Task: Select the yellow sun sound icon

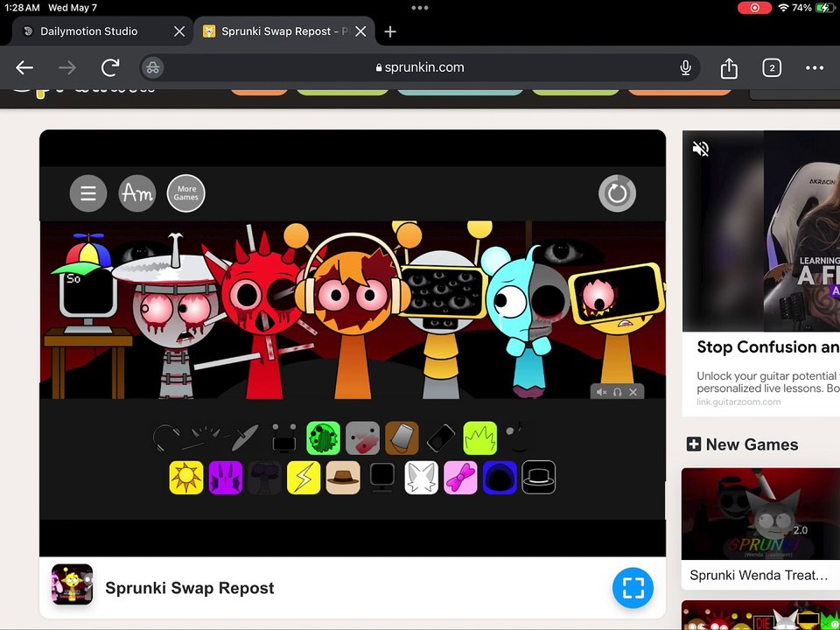Action: [x=186, y=478]
